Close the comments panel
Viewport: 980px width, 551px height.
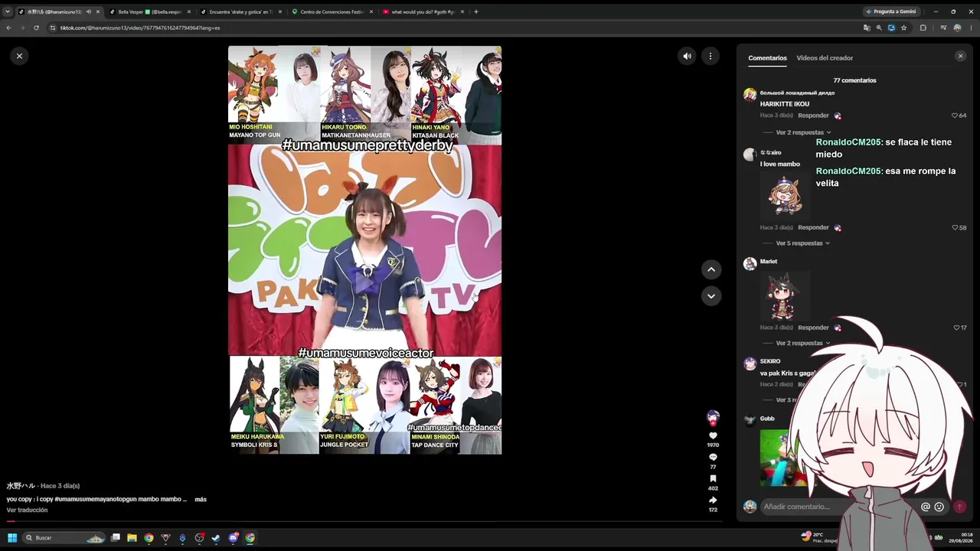point(960,56)
